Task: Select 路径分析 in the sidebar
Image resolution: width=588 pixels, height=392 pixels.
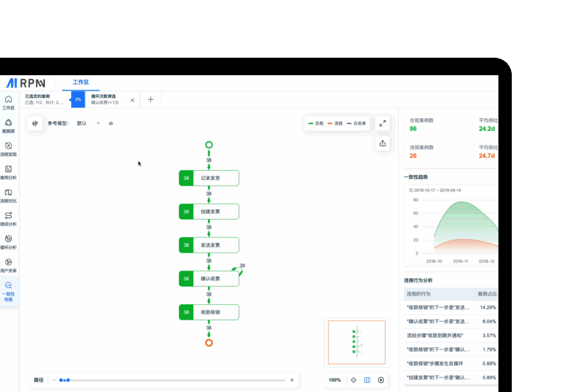Action: click(x=8, y=219)
